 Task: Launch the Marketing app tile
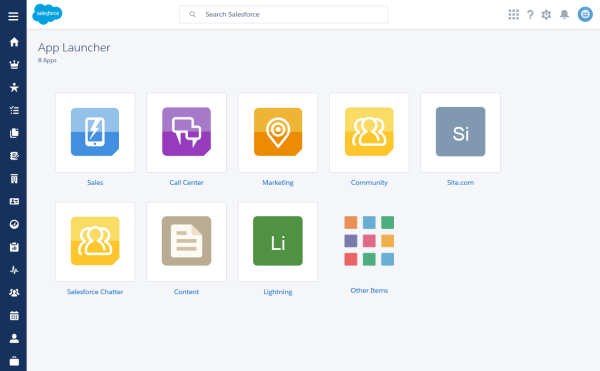(278, 132)
